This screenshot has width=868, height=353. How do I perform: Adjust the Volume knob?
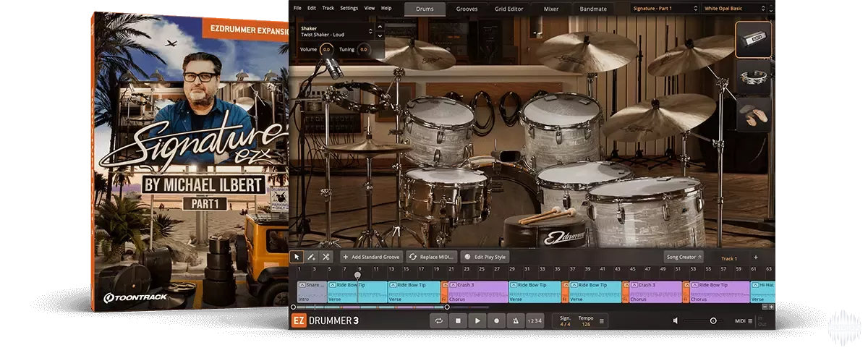[326, 49]
